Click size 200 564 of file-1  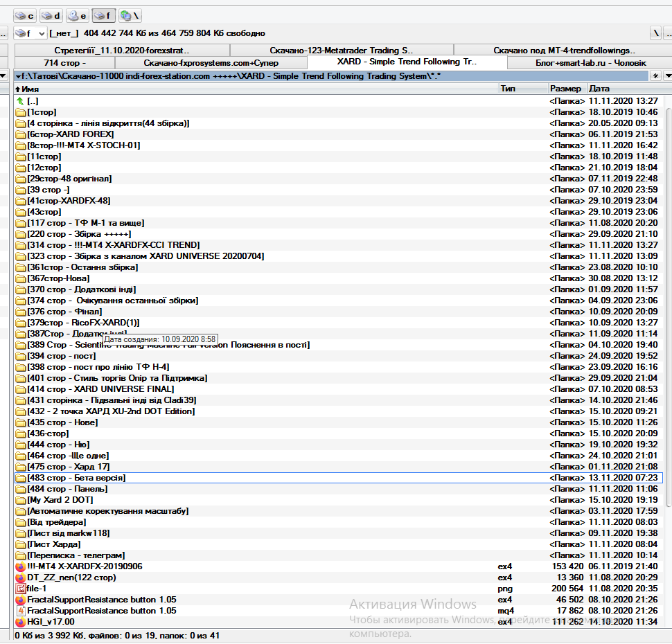tap(567, 589)
